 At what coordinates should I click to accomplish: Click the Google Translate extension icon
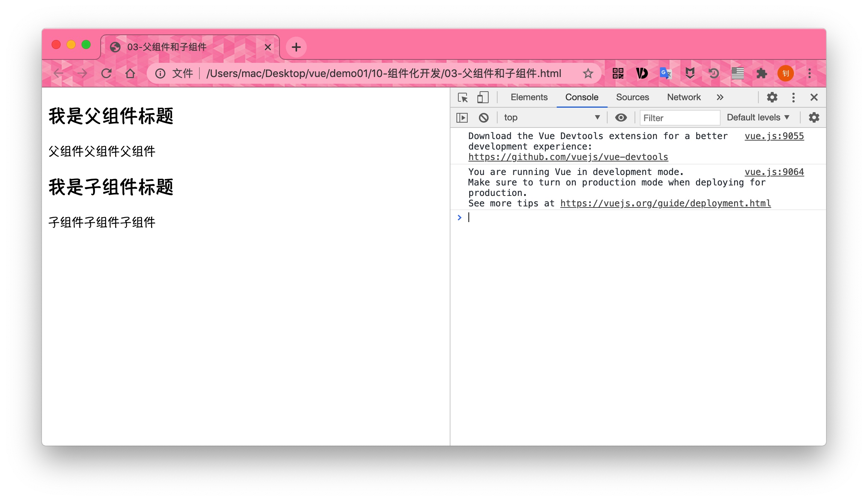pos(666,73)
